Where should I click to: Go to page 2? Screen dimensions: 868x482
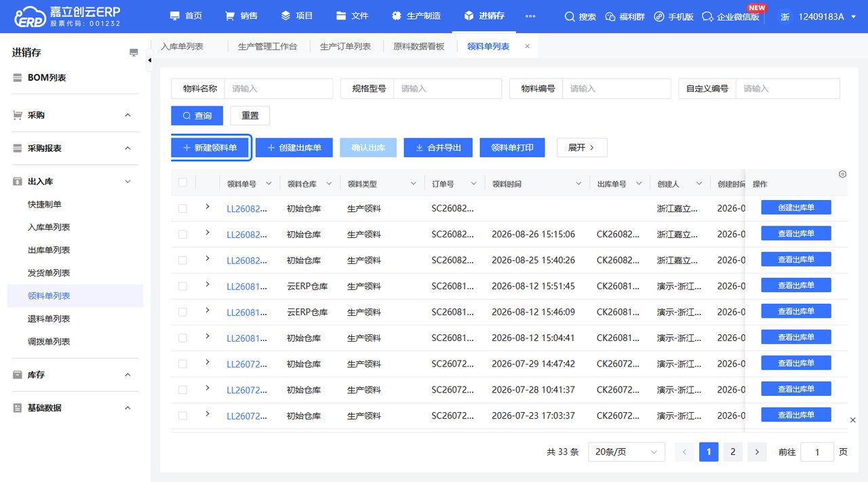pos(732,452)
